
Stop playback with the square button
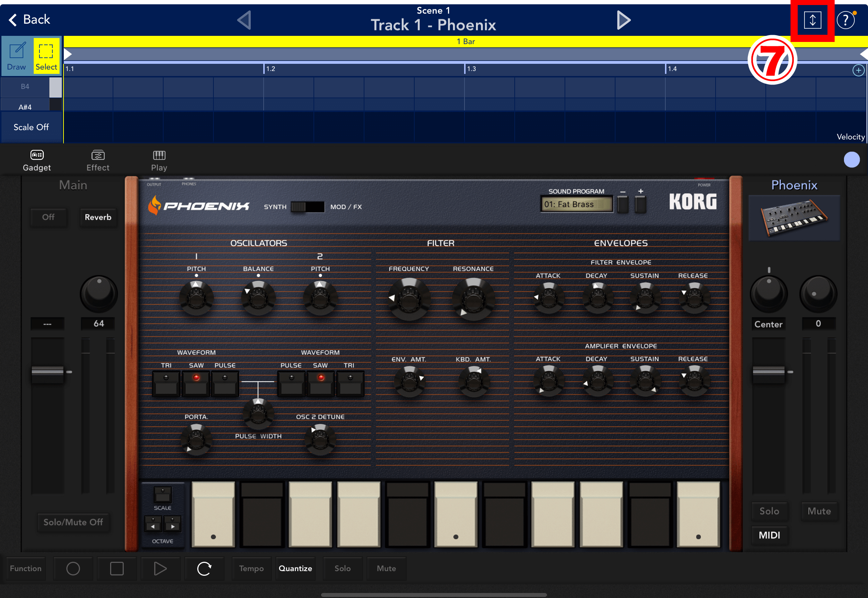tap(117, 568)
